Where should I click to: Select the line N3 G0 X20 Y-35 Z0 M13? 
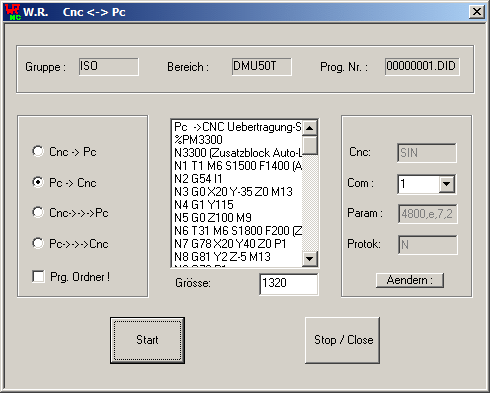(x=237, y=192)
